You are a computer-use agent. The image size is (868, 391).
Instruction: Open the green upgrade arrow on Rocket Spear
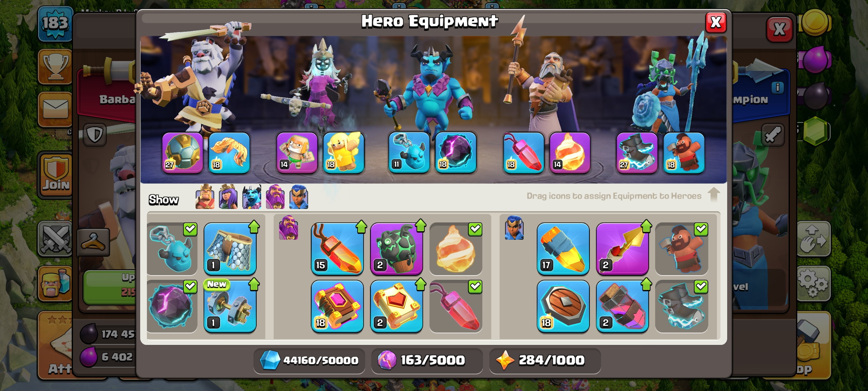[646, 226]
